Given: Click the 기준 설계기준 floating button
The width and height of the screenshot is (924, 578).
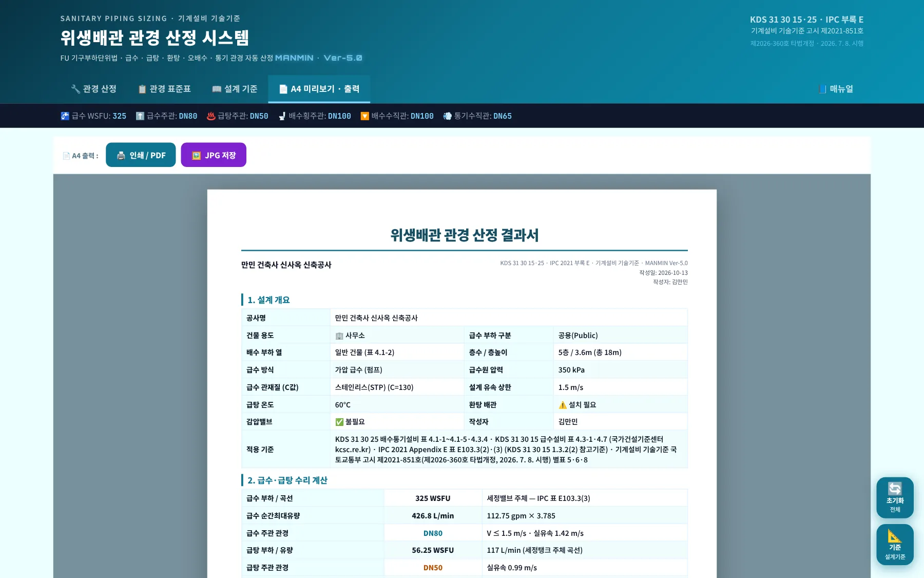Looking at the screenshot, I should (x=895, y=545).
